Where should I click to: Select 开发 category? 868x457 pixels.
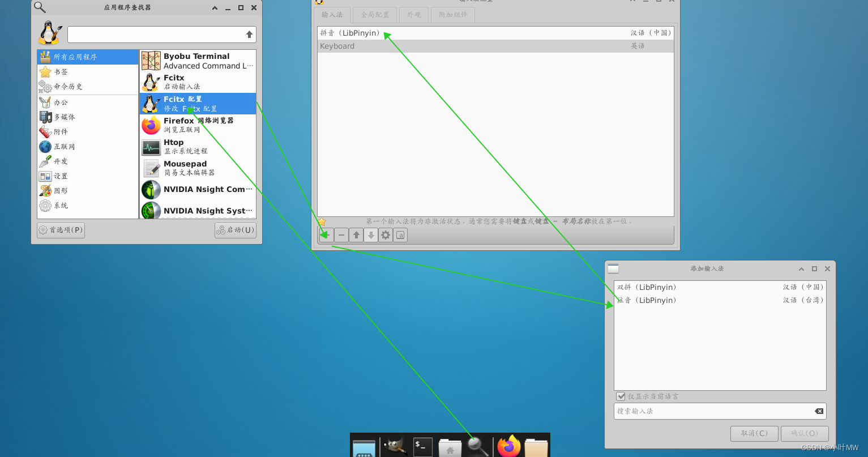click(x=88, y=161)
